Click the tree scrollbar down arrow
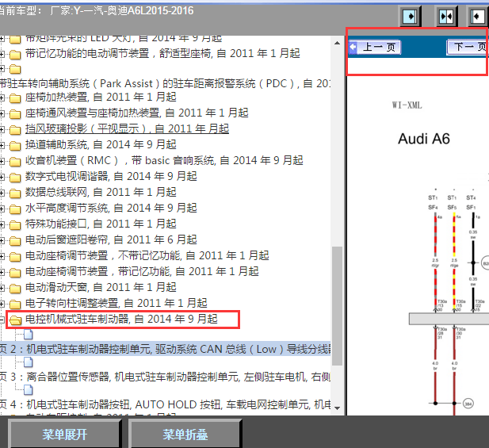The height and width of the screenshot is (448, 489). pyautogui.click(x=337, y=408)
